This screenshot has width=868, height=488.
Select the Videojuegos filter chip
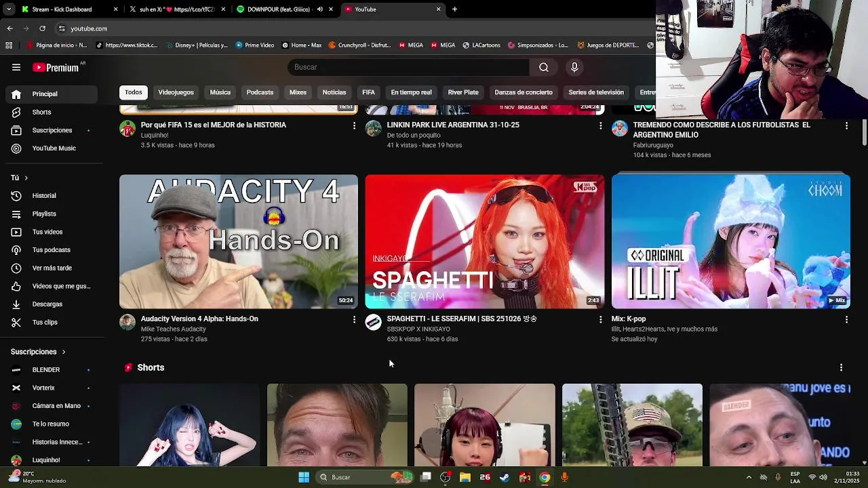(x=176, y=92)
